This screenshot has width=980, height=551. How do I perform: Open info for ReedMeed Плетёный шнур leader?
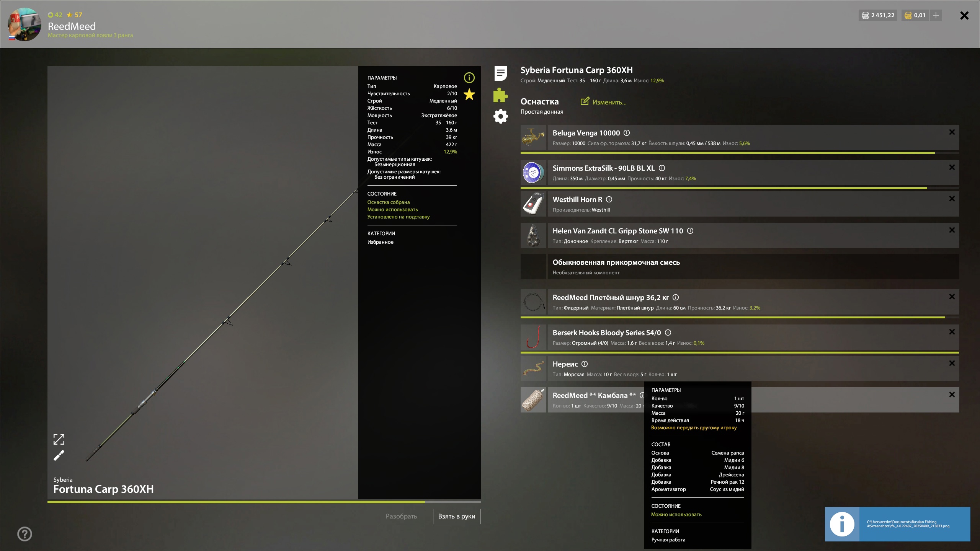click(x=676, y=297)
